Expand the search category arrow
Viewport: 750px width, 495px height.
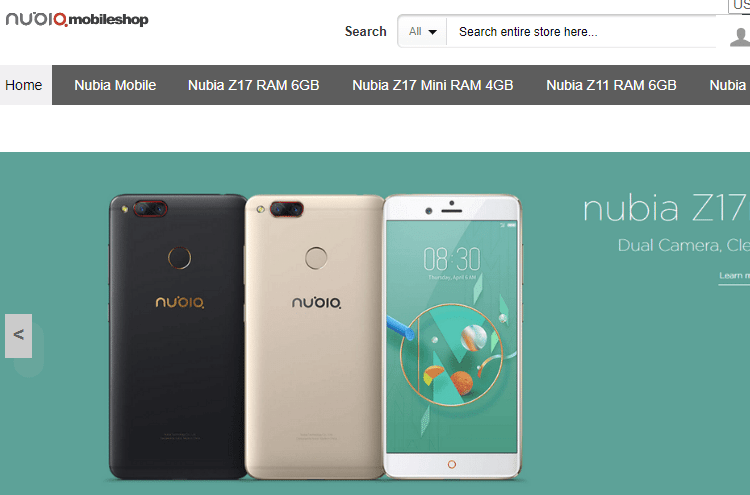pos(432,32)
